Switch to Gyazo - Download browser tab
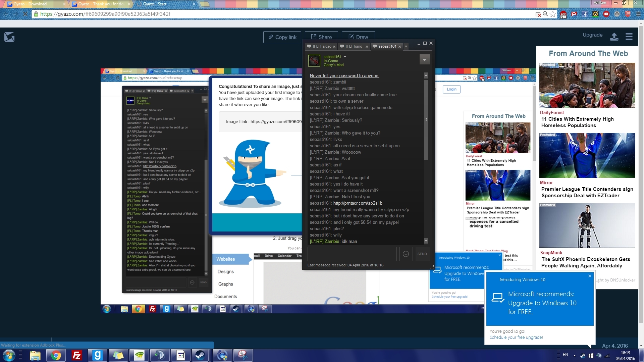The image size is (644, 362). [x=35, y=4]
